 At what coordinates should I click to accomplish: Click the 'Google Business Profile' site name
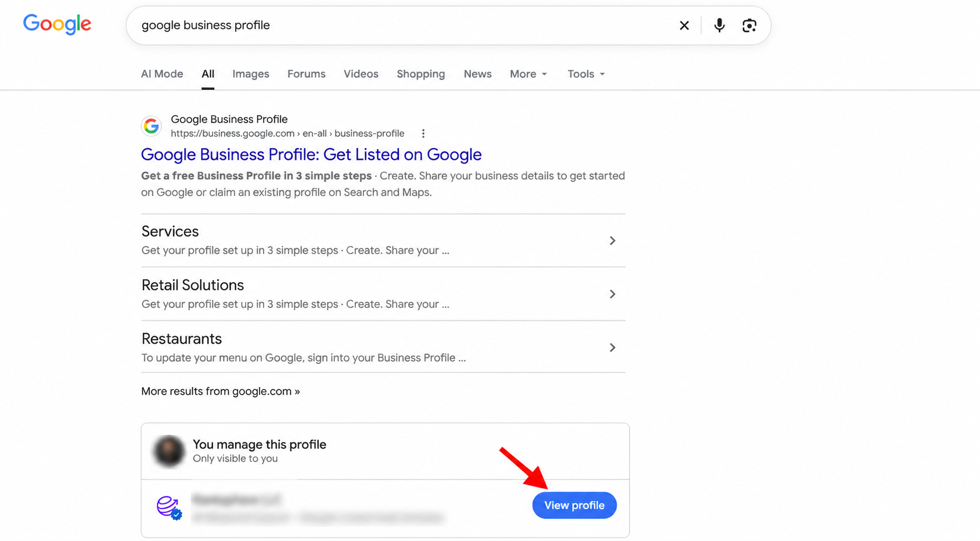point(229,119)
